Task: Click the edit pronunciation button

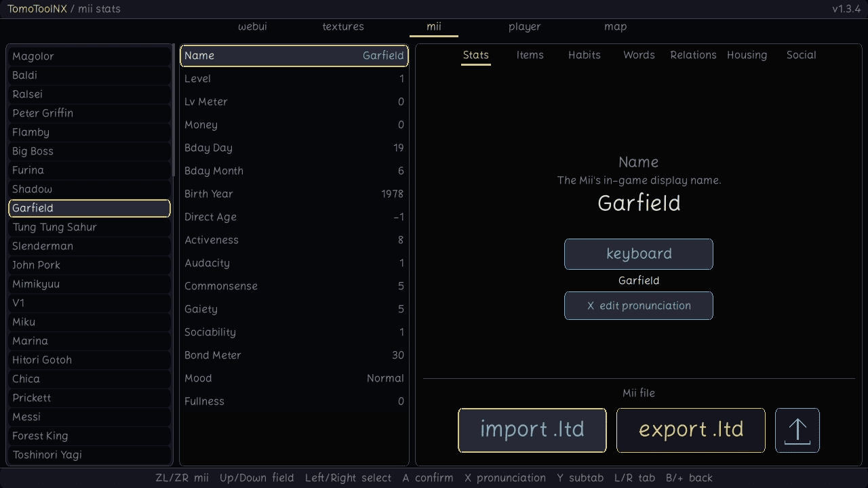Action: 639,306
